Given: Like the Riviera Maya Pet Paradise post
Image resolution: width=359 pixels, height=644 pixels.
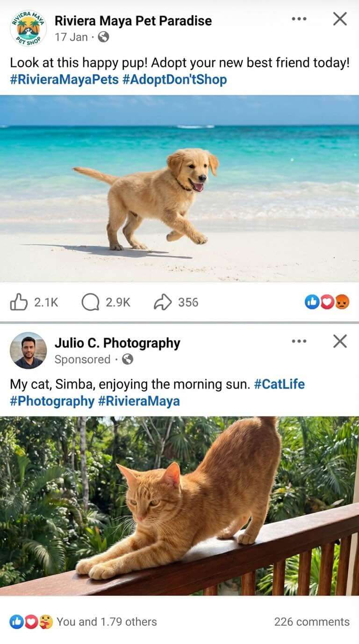Looking at the screenshot, I should (x=34, y=302).
